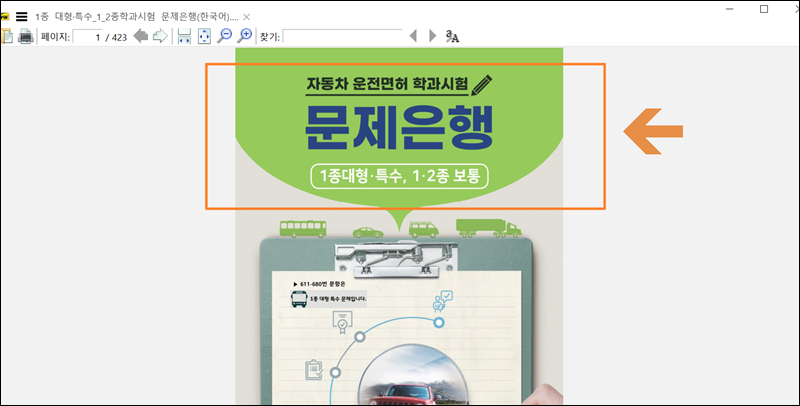Click the 찾기 search input field
800x406 pixels.
coord(342,36)
